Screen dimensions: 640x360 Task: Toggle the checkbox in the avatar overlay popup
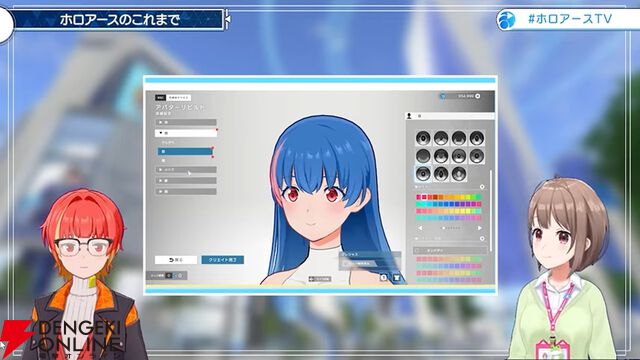[346, 264]
